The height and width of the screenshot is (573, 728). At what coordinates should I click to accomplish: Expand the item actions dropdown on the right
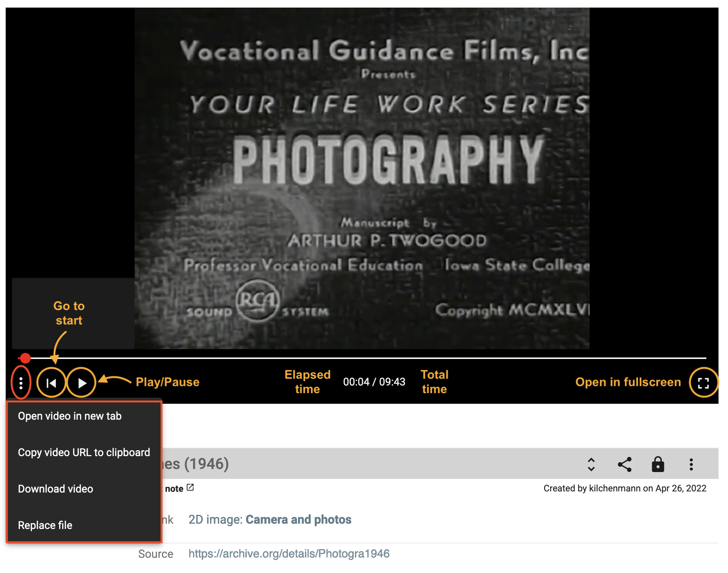click(x=691, y=464)
